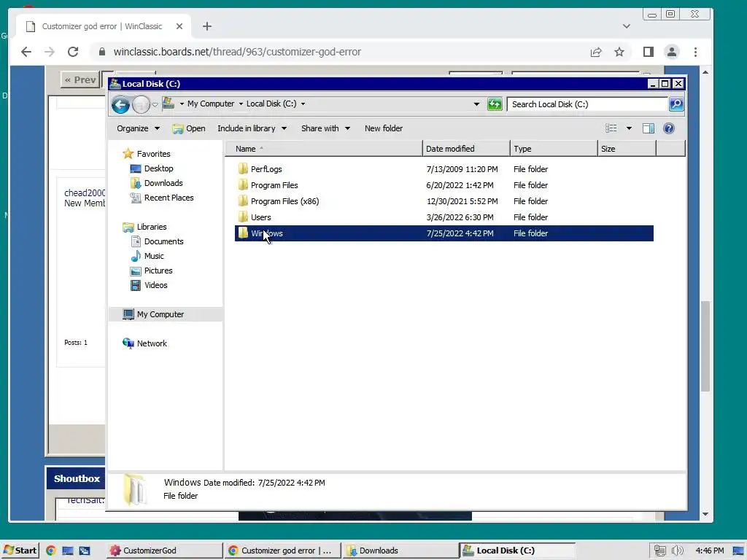Screen dimensions: 747x560
Task: Open the Documents library
Action: 157,241
